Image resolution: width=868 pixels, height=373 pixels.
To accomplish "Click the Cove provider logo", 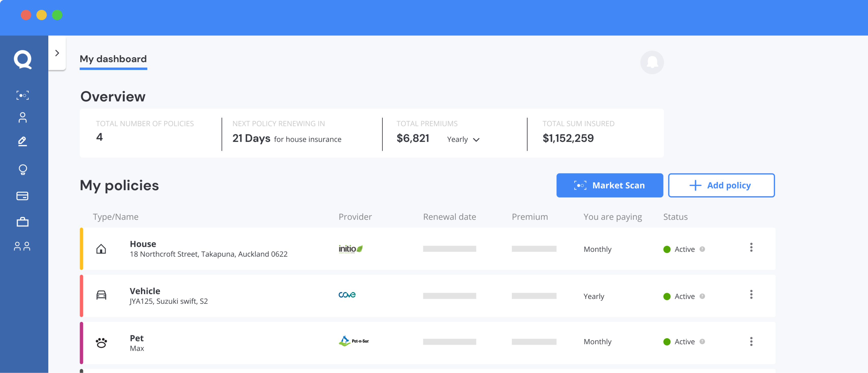I will 347,295.
